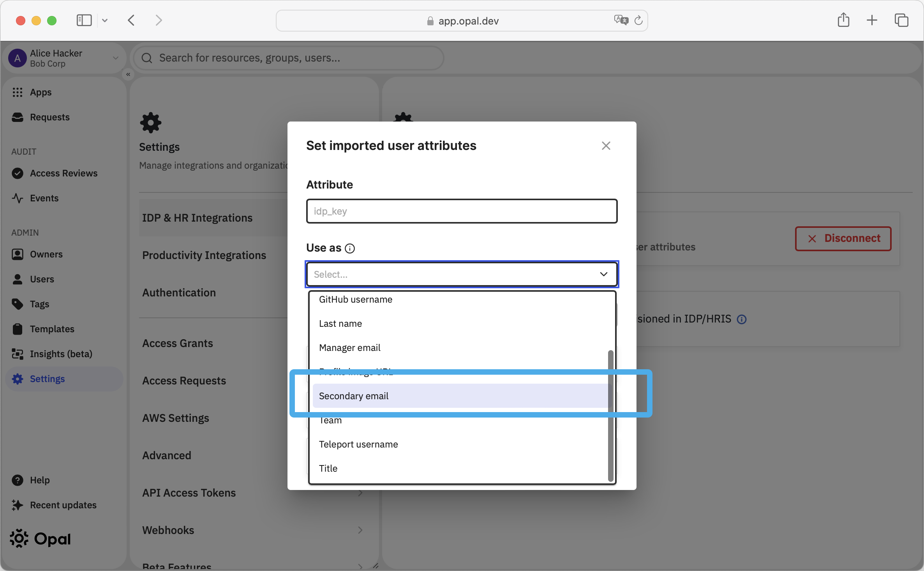
Task: Click the Users person icon
Action: [18, 279]
